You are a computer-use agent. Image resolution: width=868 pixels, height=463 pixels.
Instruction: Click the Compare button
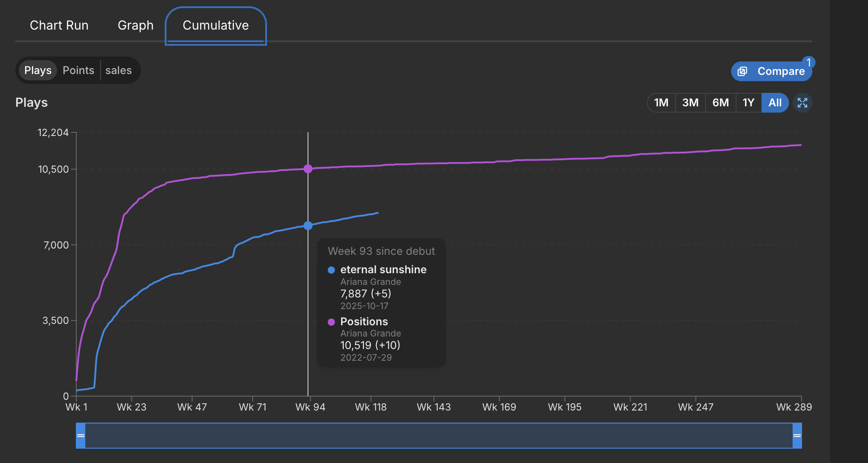(x=772, y=71)
